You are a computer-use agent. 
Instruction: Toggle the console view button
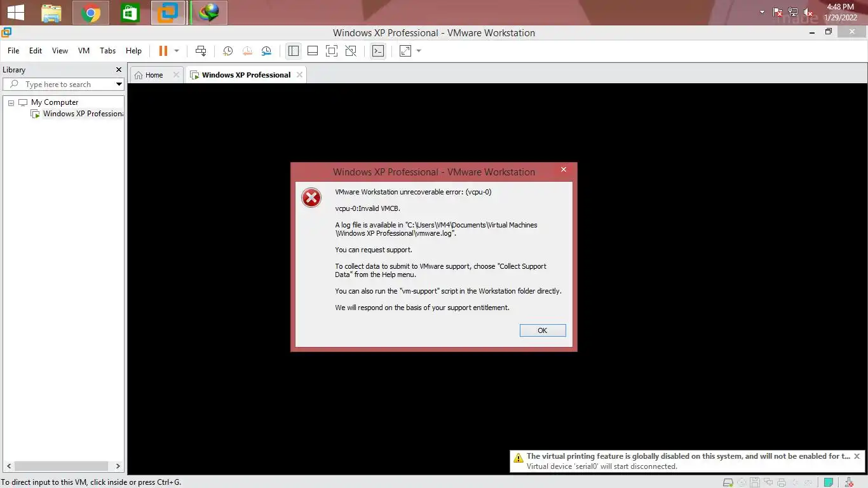tap(378, 51)
